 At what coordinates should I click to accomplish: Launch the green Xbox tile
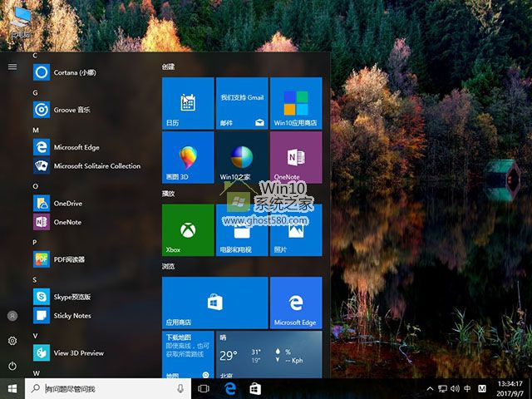[188, 230]
